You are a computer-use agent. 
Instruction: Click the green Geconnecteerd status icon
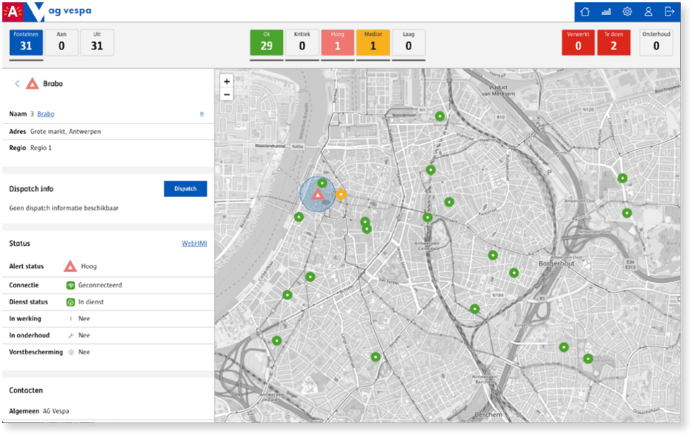[x=71, y=285]
